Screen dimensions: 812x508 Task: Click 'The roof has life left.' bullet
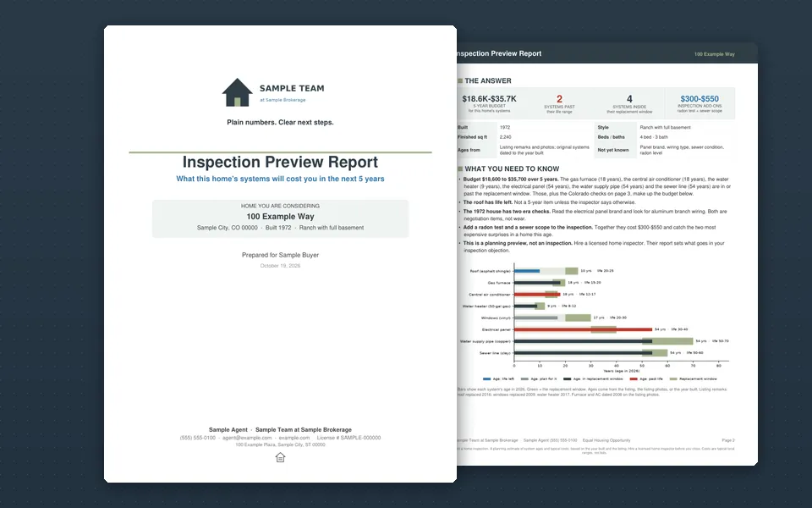(489, 202)
